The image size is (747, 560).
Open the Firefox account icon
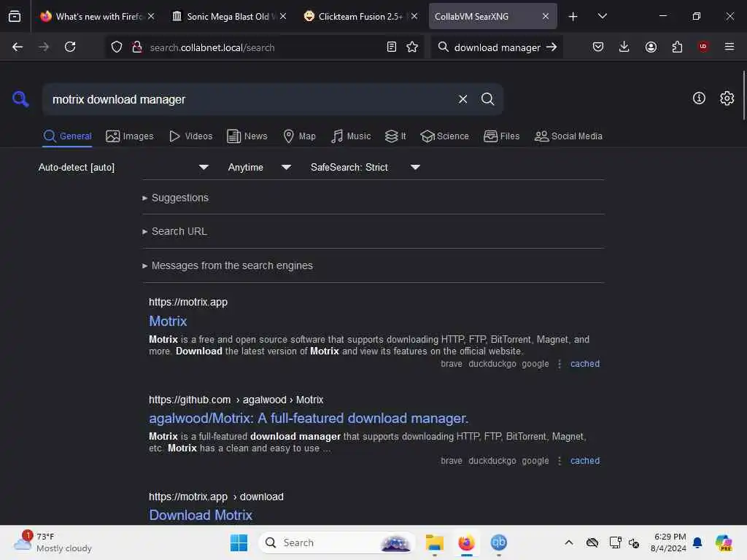point(651,47)
